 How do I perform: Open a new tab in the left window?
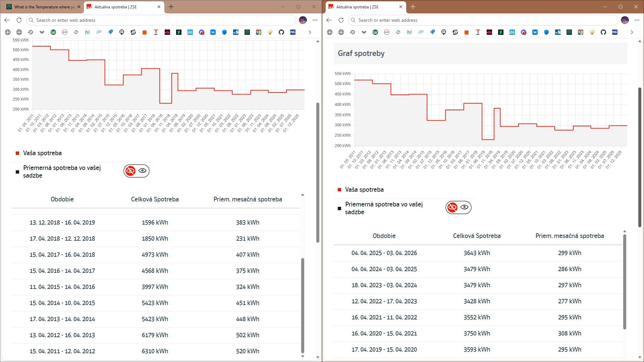171,7
